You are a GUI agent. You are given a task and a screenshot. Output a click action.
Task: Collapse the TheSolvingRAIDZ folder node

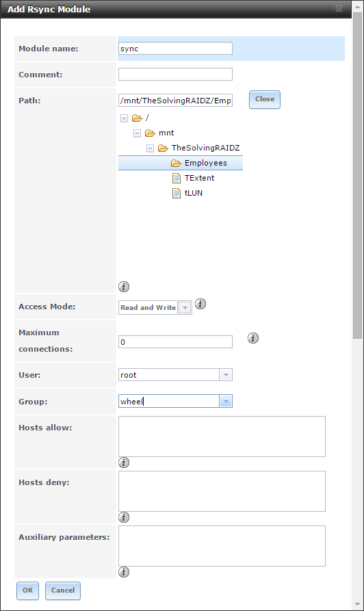150,148
